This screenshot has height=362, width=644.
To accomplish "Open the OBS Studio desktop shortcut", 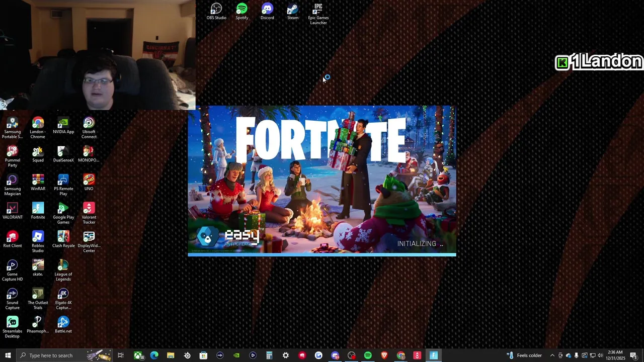I will (x=216, y=12).
